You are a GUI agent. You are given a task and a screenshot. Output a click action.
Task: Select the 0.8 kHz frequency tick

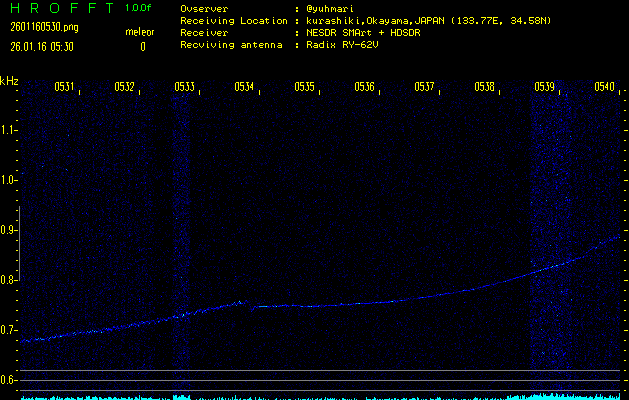[9, 280]
